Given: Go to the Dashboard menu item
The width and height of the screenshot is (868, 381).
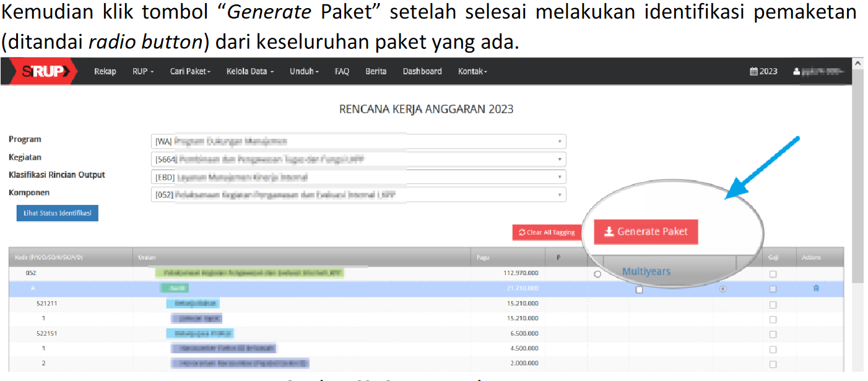Looking at the screenshot, I should tap(422, 71).
